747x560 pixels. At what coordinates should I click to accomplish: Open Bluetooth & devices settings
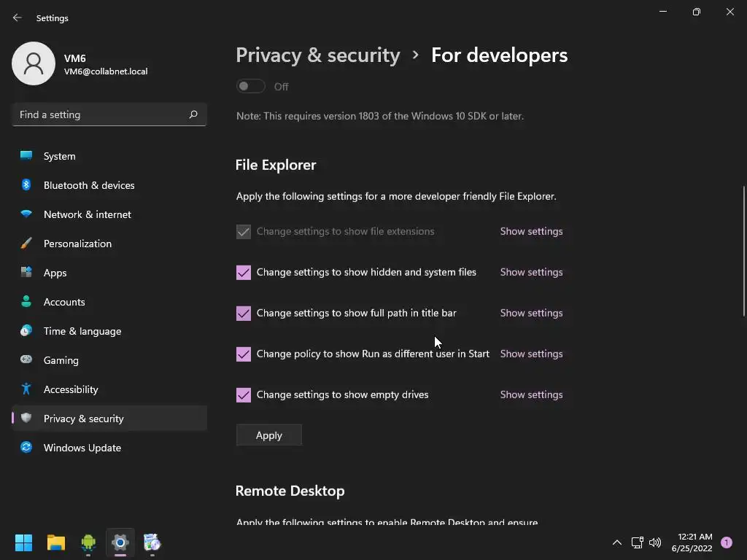(x=88, y=185)
